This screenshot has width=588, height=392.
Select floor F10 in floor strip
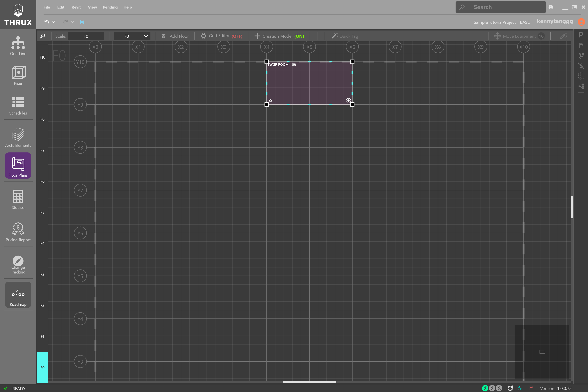click(x=42, y=57)
